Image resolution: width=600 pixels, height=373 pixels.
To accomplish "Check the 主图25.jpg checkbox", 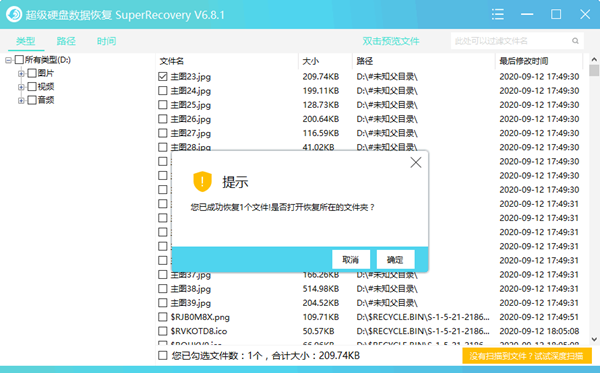I will pyautogui.click(x=163, y=105).
